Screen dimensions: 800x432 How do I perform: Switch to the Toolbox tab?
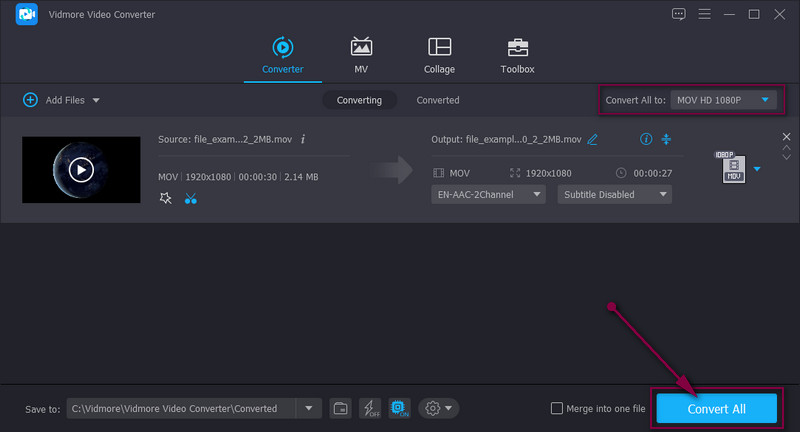point(517,56)
